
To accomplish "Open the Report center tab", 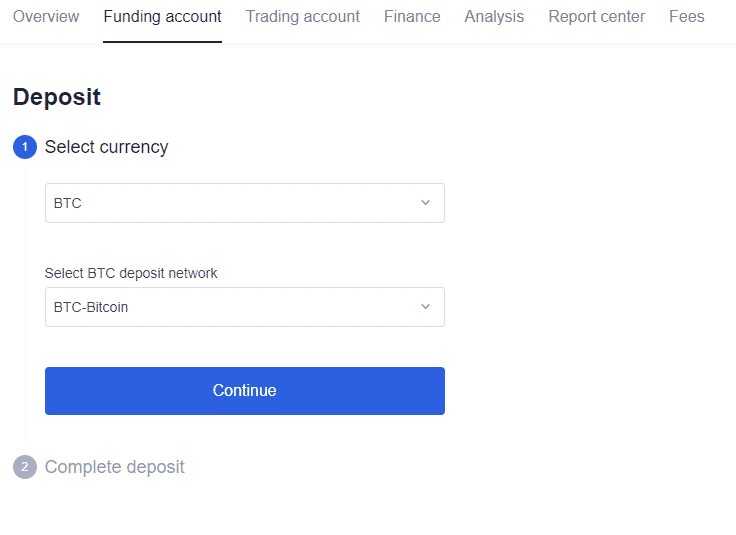I will [x=596, y=17].
